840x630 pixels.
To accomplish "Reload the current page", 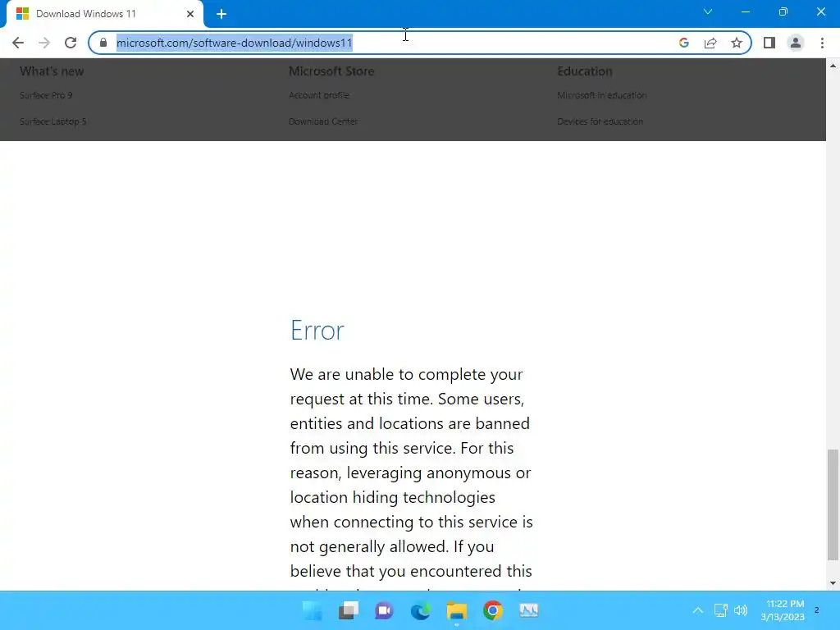I will (x=71, y=43).
